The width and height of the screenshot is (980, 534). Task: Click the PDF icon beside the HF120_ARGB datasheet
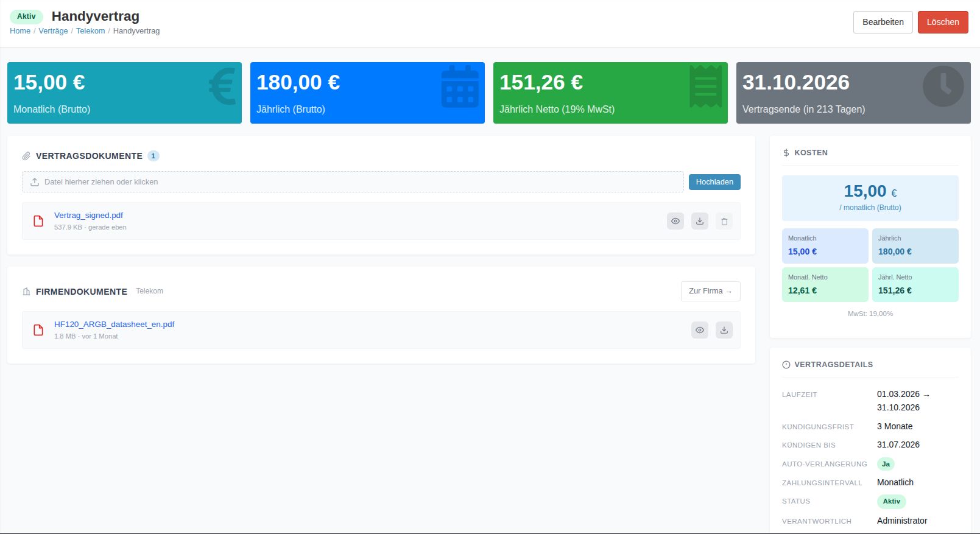click(38, 330)
